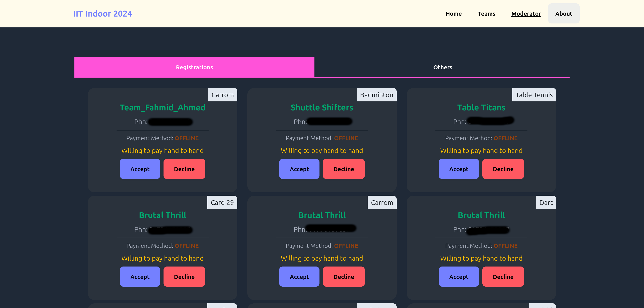The height and width of the screenshot is (308, 644).
Task: Click the IIT Indoor 2024 site title
Action: [103, 13]
